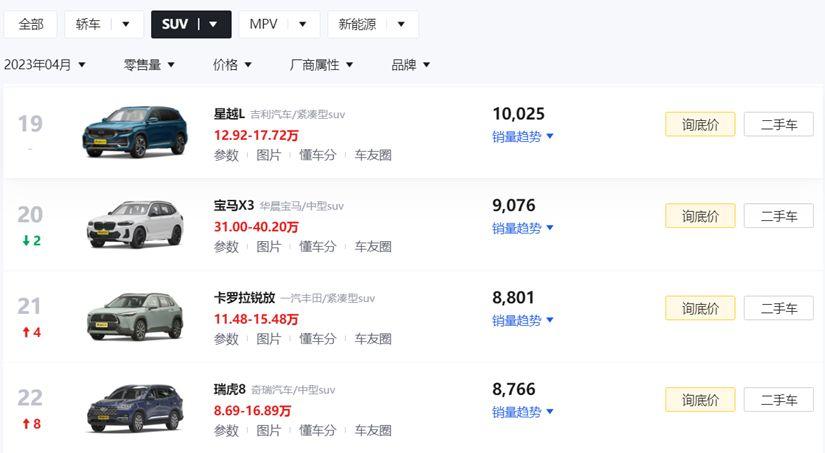Expand the 轿车 category dropdown arrow
This screenshot has height=453, width=825.
click(x=126, y=24)
